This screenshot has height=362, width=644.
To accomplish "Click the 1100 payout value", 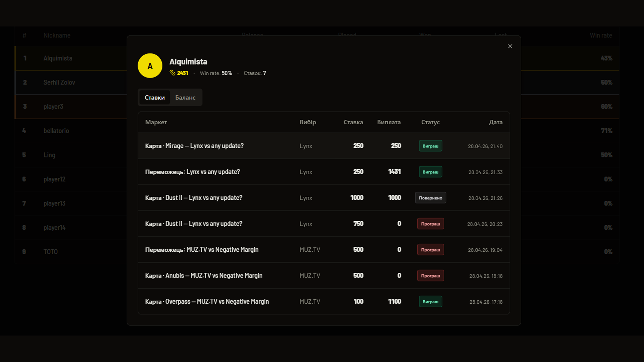I will 394,302.
